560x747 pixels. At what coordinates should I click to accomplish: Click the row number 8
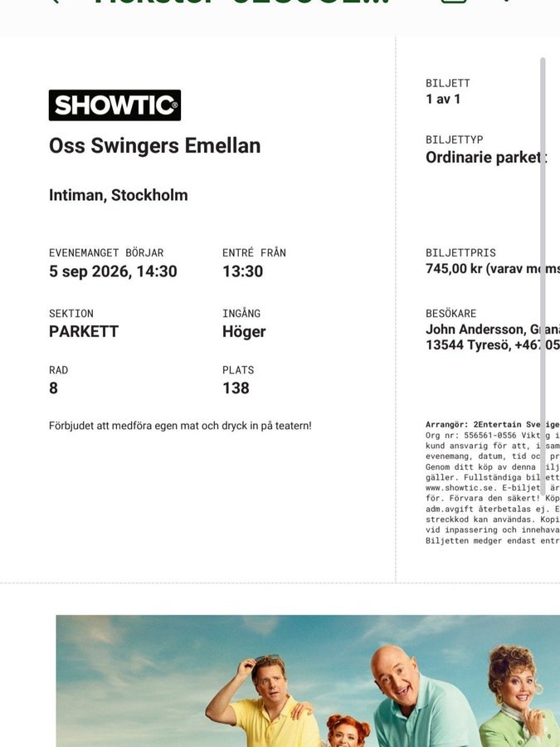click(53, 388)
